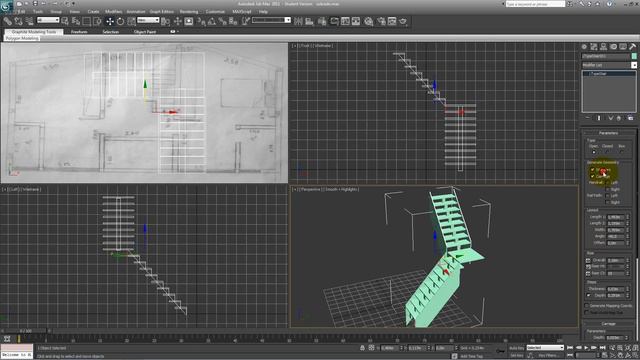Switch to the Object Paint ribbon tab
The height and width of the screenshot is (360, 640).
click(x=145, y=31)
